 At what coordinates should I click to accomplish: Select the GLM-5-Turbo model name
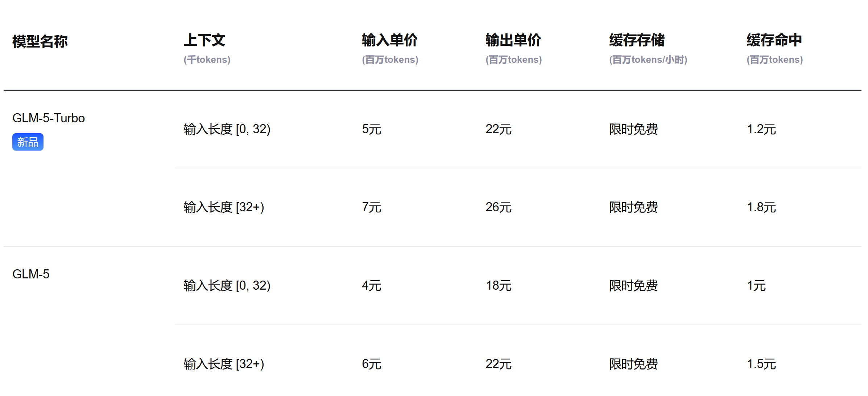coord(49,118)
